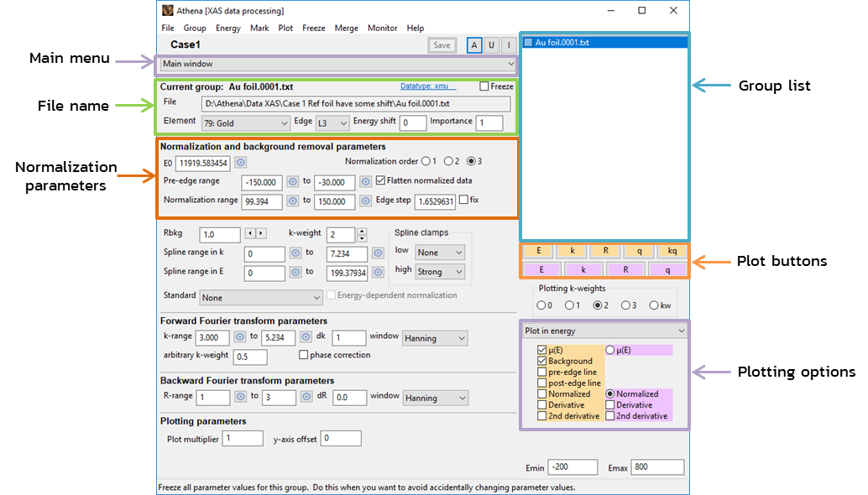This screenshot has height=495, width=868.
Task: Click the U unmark-all button
Action: click(x=491, y=45)
